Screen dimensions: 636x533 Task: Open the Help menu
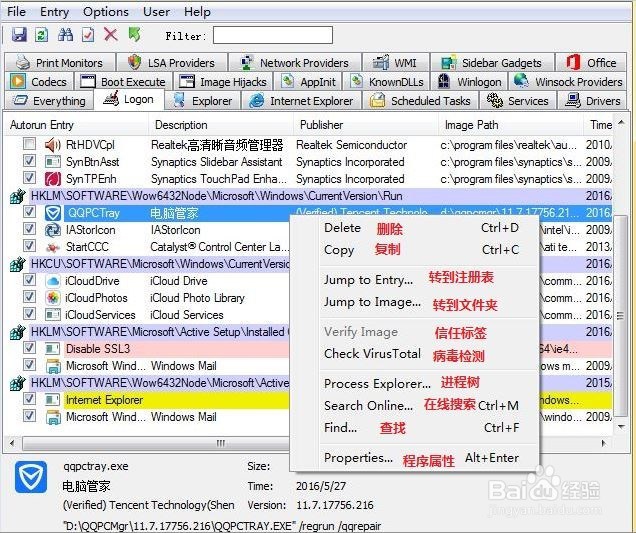tap(197, 11)
